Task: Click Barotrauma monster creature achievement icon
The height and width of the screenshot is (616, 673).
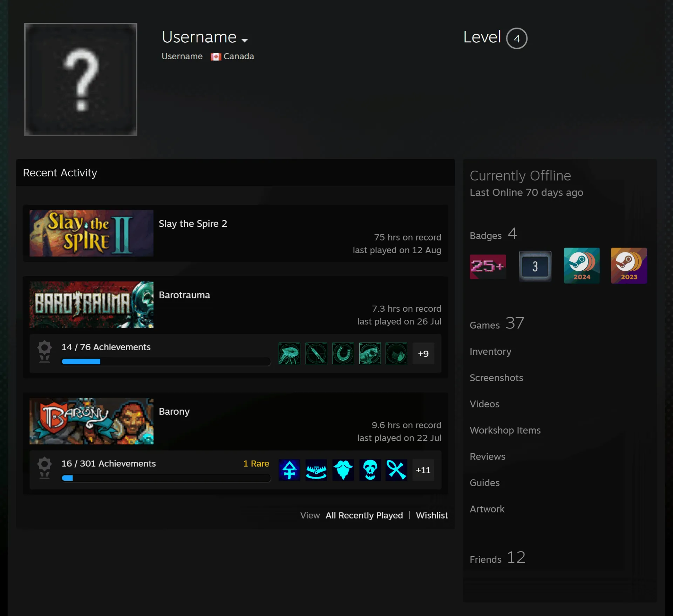Action: click(370, 353)
